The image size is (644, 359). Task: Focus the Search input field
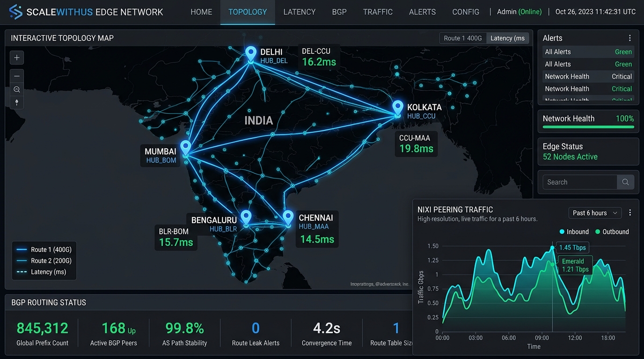[579, 182]
